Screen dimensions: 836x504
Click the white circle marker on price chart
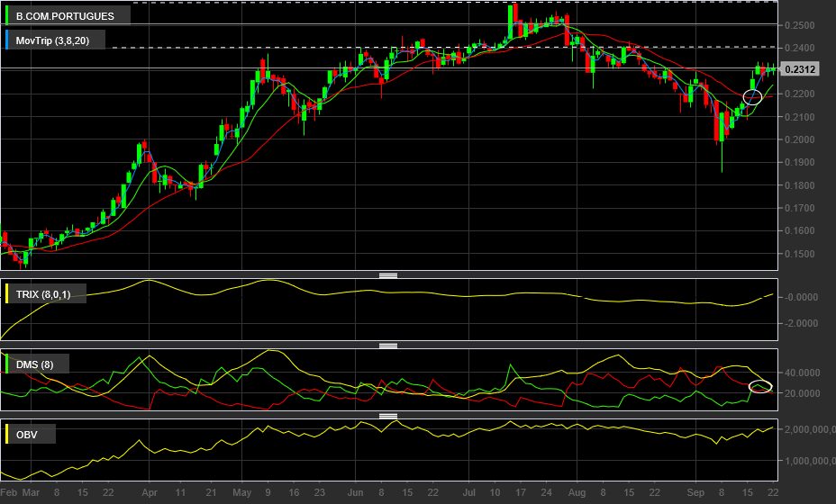point(752,97)
